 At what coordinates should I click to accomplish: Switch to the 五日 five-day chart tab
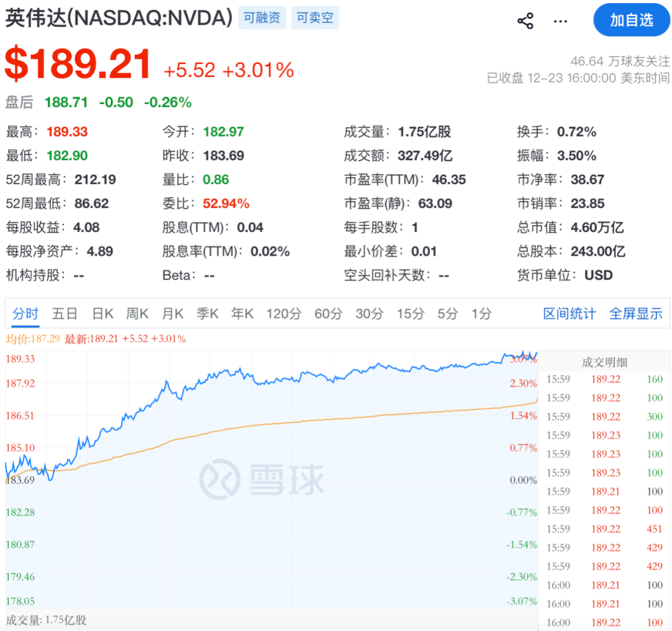(x=65, y=314)
